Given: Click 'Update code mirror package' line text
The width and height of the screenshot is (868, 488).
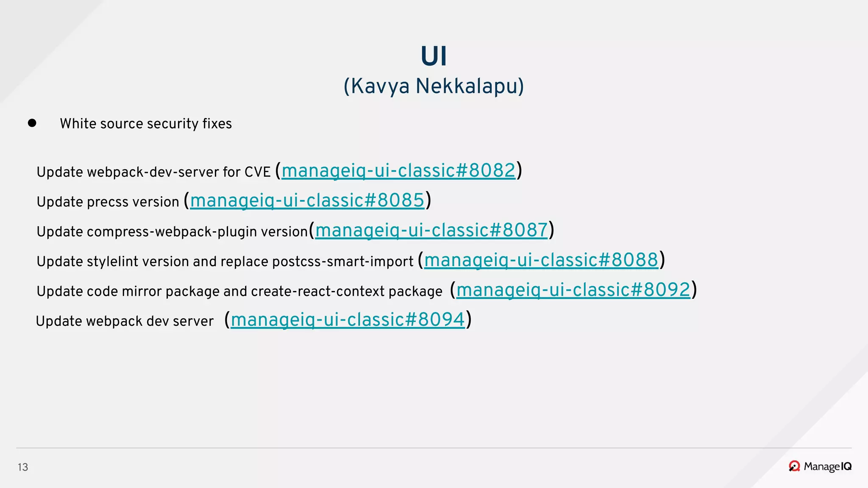Looking at the screenshot, I should pos(239,291).
